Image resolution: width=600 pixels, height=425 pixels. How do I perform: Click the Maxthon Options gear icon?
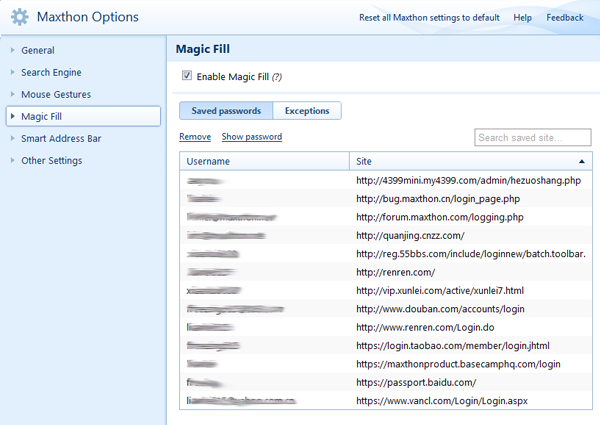(x=19, y=17)
